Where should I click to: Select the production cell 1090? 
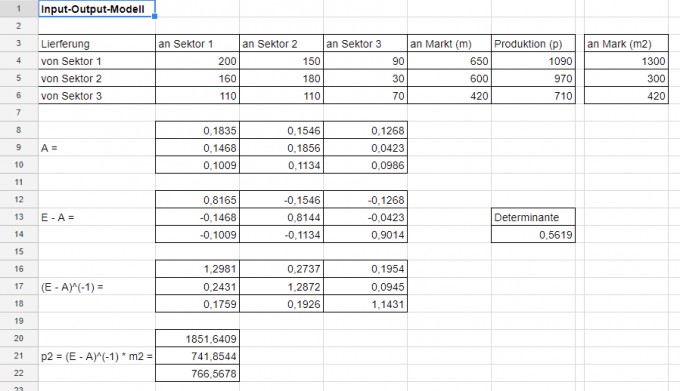533,61
